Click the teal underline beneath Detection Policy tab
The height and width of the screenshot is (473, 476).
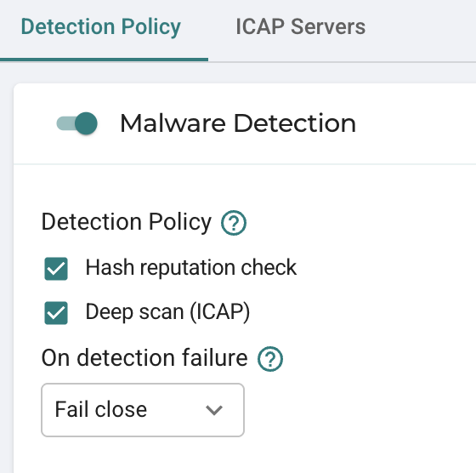tap(104, 60)
